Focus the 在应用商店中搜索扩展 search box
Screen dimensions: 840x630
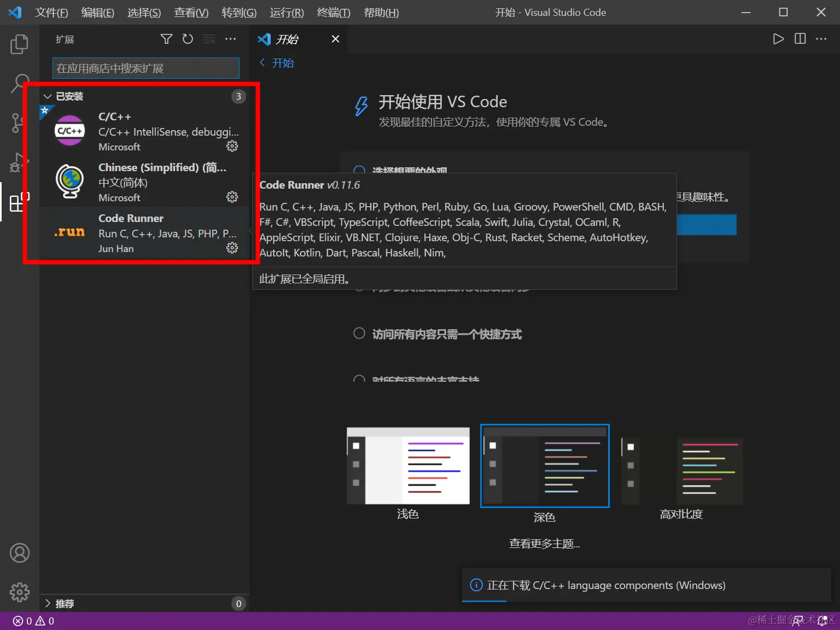[x=146, y=68]
